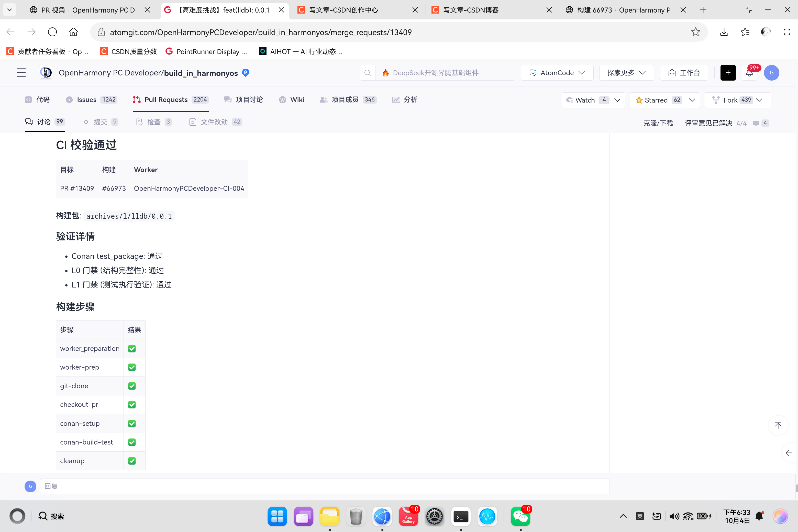Expand the Watch options chevron
Viewport: 798px width, 532px height.
click(x=617, y=100)
